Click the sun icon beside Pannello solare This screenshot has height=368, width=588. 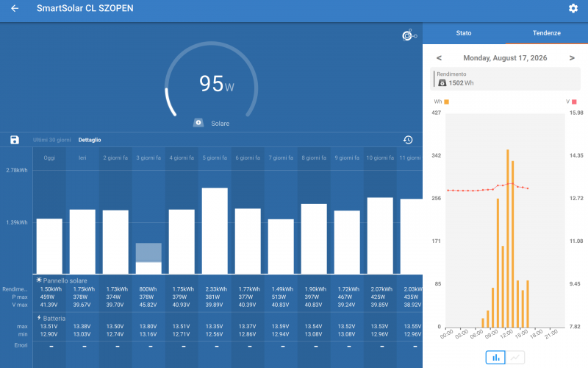[x=39, y=280]
